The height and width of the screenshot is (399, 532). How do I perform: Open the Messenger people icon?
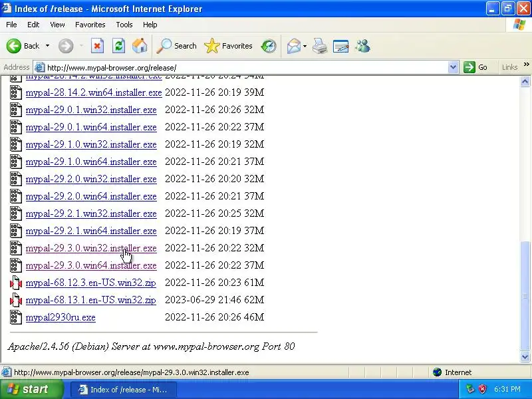362,46
